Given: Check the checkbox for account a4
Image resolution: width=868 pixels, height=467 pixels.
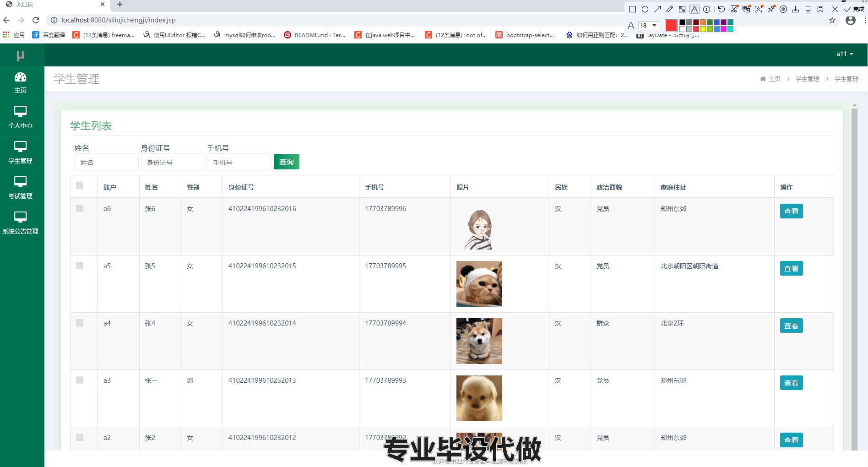Looking at the screenshot, I should click(80, 323).
